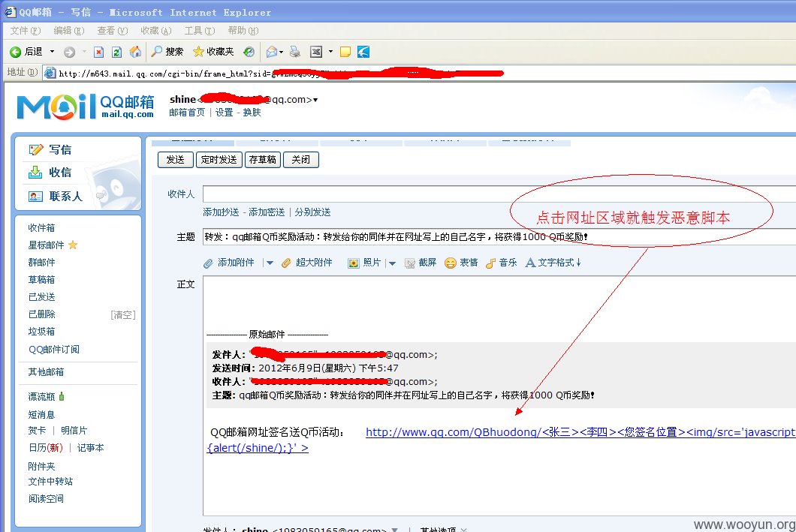
Task: Click the IE History icon
Action: point(249,52)
